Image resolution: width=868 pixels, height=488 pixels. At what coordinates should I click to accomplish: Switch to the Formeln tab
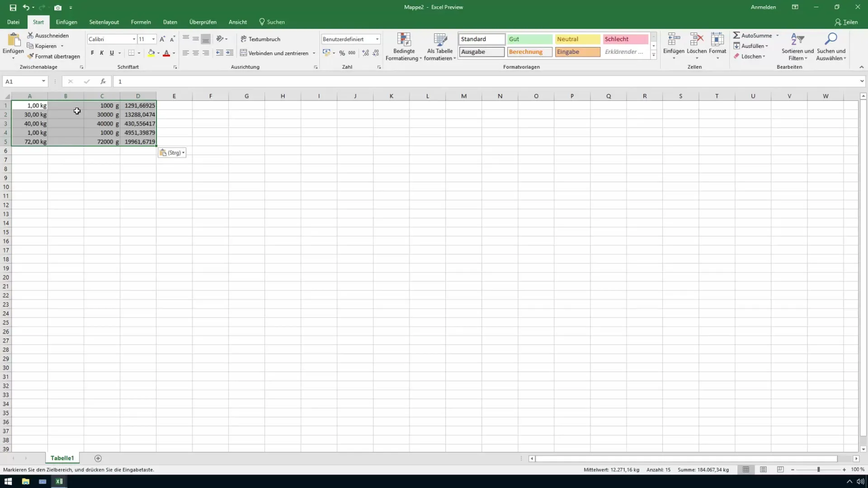141,22
